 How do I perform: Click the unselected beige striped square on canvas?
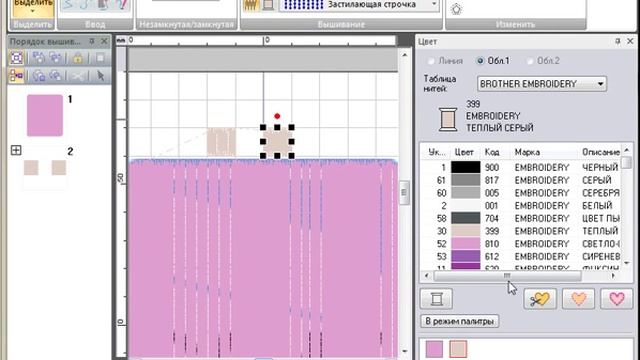(221, 142)
